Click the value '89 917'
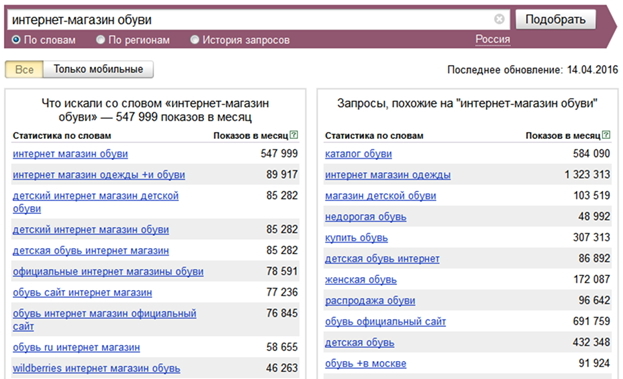 coord(282,174)
